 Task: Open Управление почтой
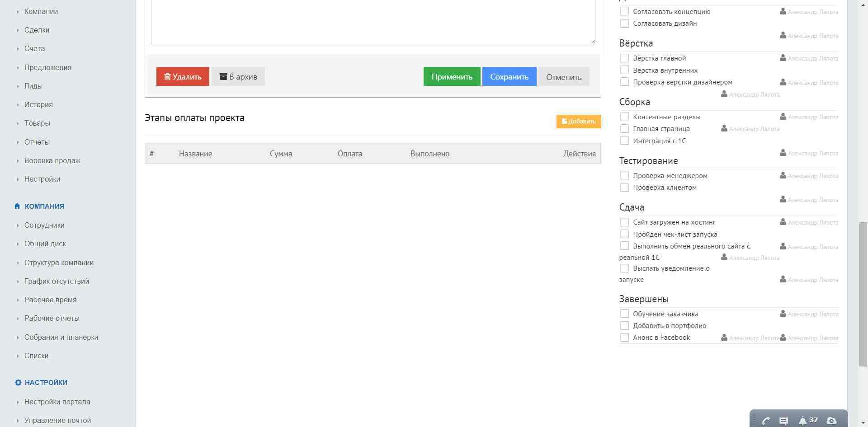(x=57, y=420)
